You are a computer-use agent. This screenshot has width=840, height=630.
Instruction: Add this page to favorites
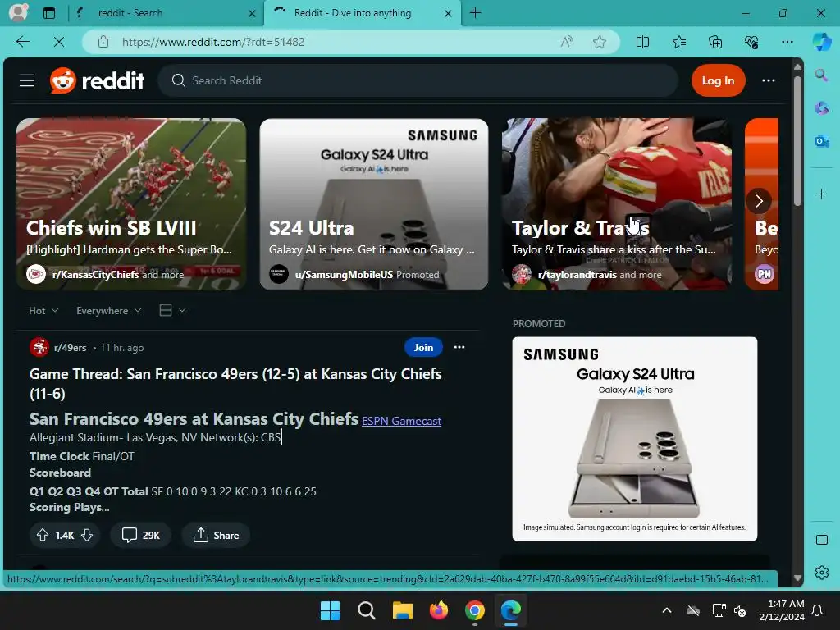coord(600,42)
